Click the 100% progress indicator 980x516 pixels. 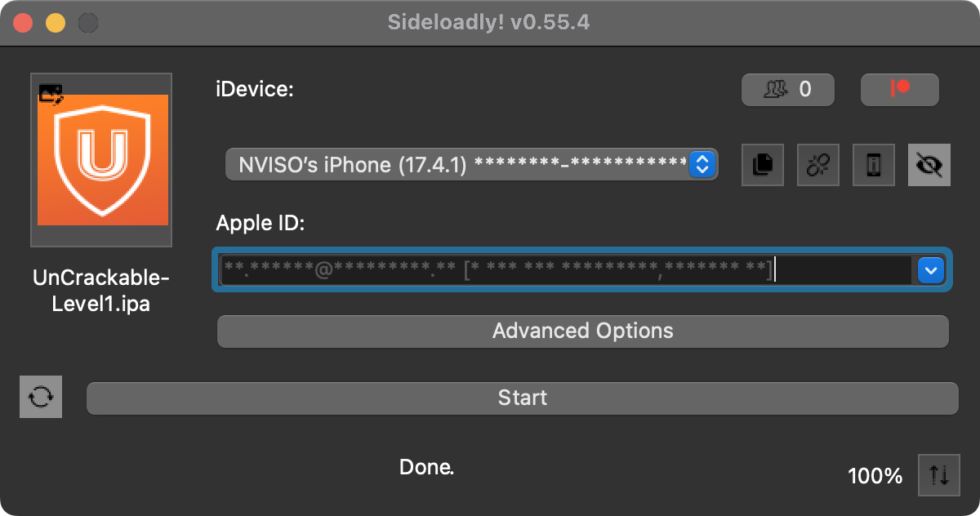(875, 476)
